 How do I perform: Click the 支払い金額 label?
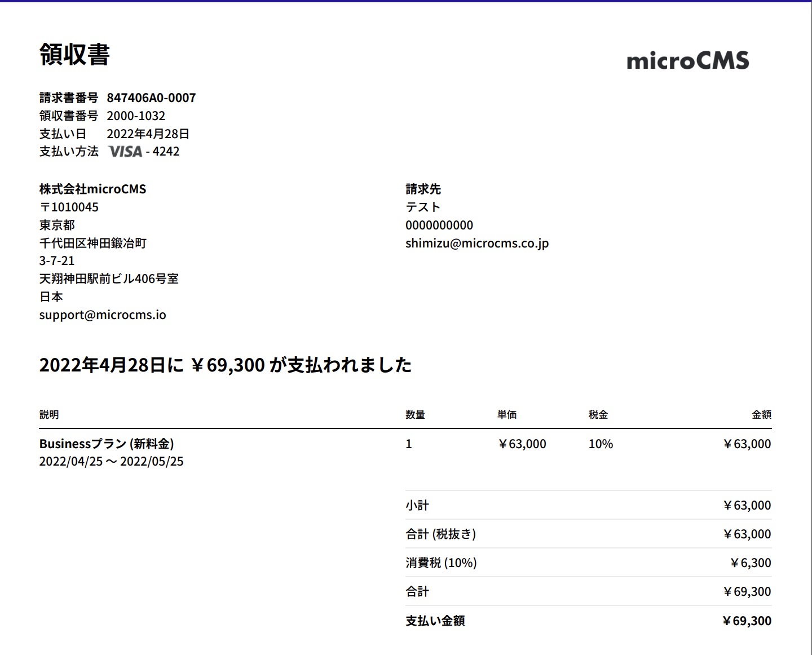coord(435,621)
